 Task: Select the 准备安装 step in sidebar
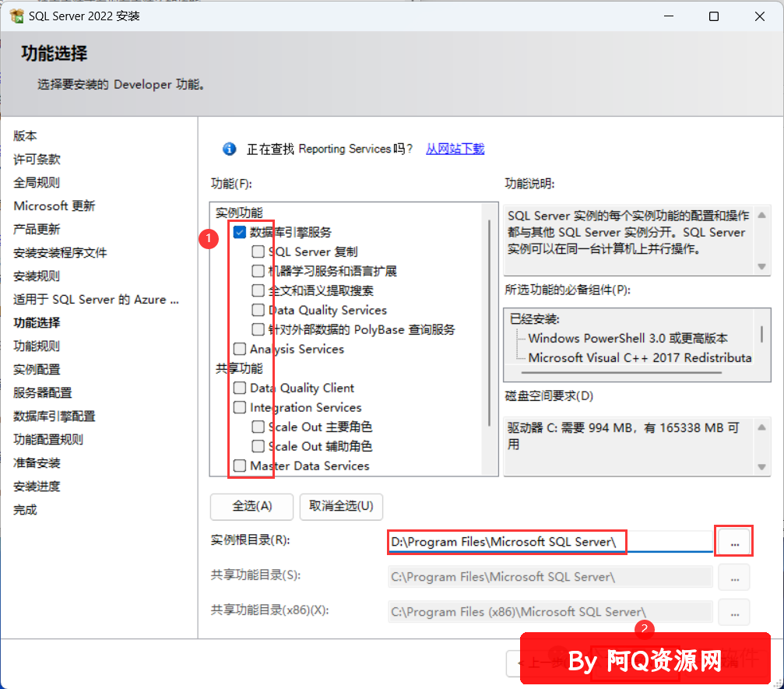(37, 463)
